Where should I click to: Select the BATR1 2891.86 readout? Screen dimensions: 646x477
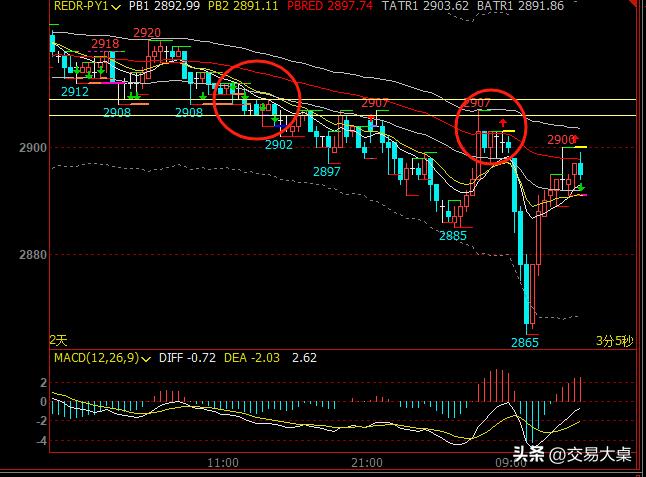(x=520, y=6)
